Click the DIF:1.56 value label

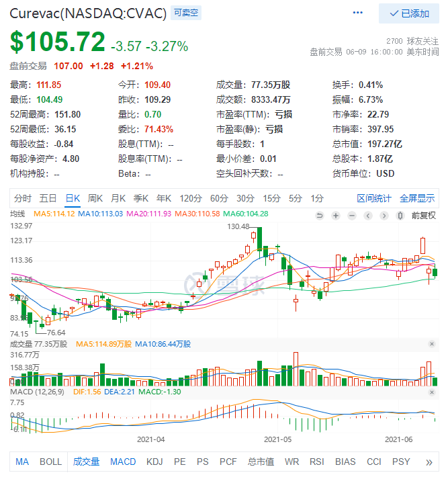pyautogui.click(x=87, y=392)
